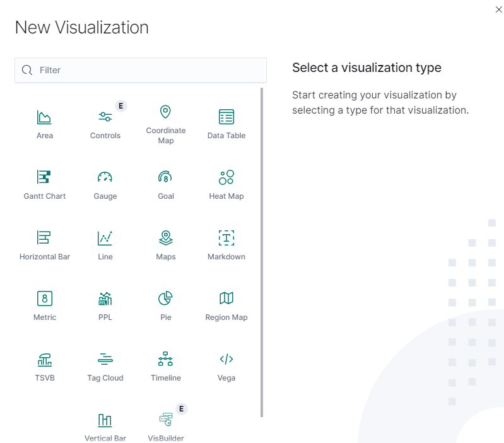Pick the Region Map visualization
Screen dimensions: 504x443
[226, 306]
